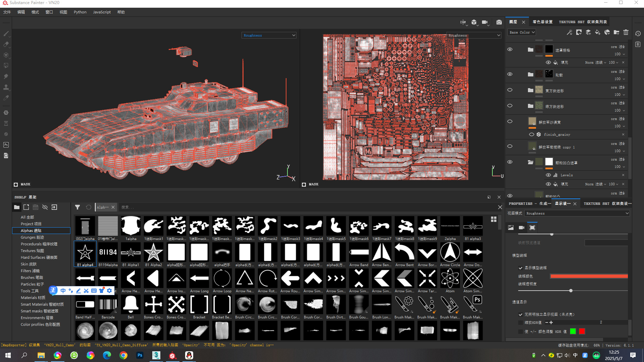The height and width of the screenshot is (362, 644).
Task: Open the 2D viewport Roughness dropdown
Action: [474, 35]
